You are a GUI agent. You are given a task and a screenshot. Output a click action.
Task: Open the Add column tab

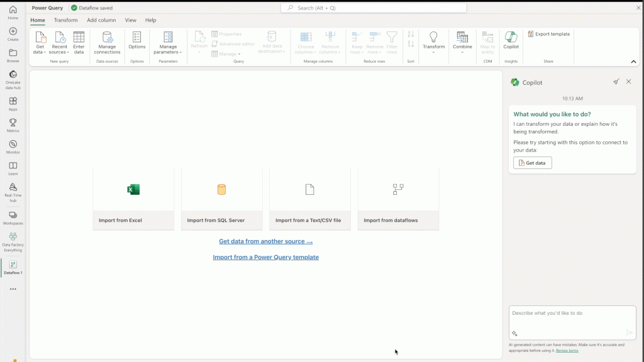point(101,20)
